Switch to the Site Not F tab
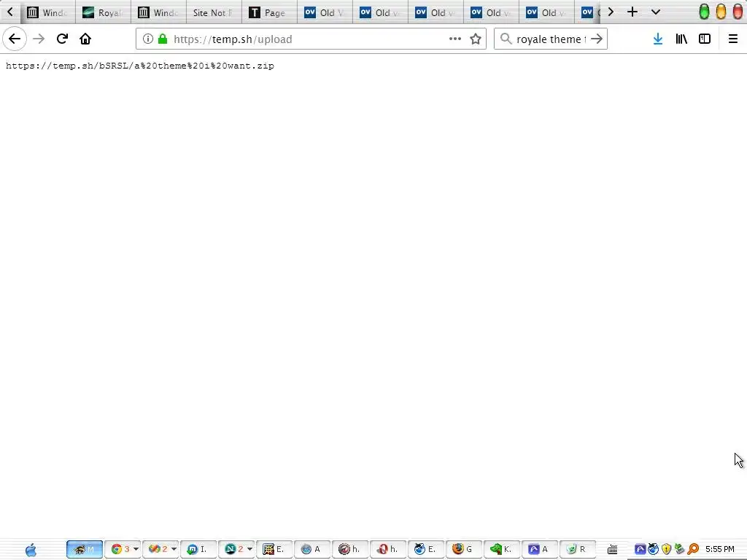 click(214, 12)
